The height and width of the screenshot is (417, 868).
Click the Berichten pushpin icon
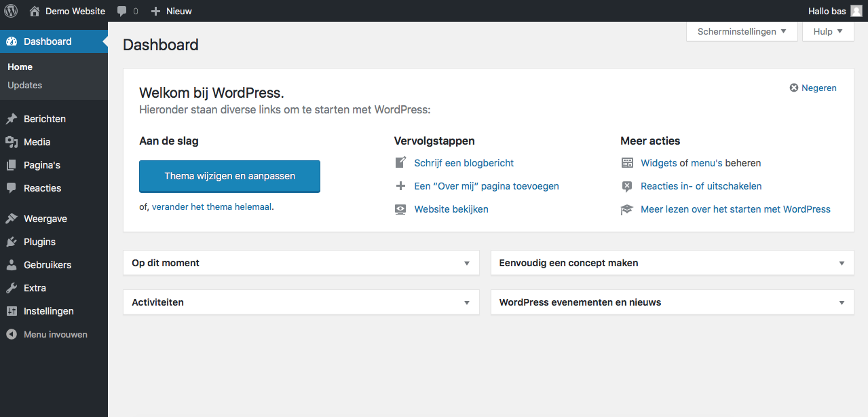12,119
